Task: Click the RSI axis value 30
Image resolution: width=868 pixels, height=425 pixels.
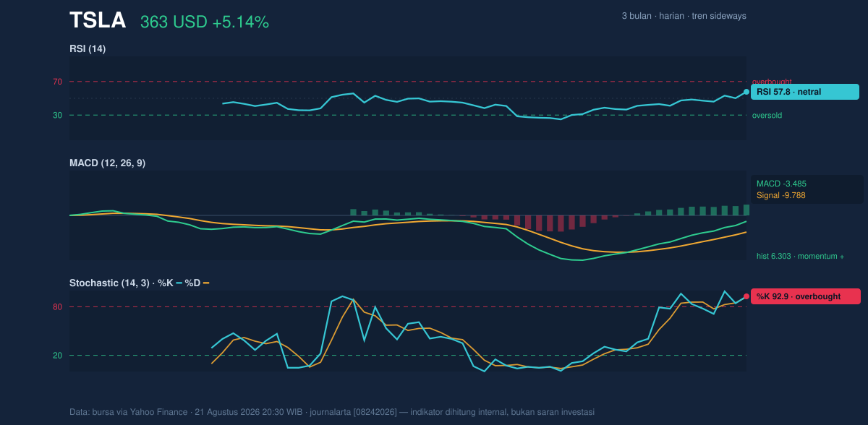Action: coord(57,115)
